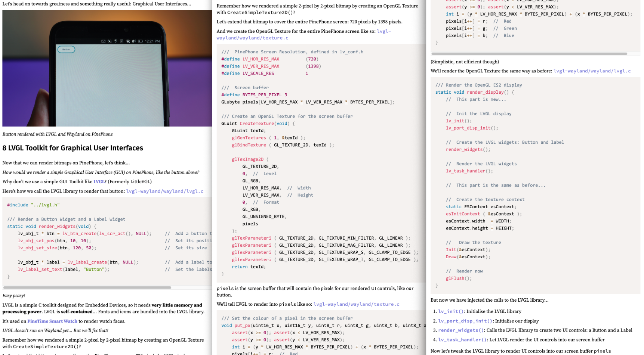
Task: Open texture.c link after "render into pixels like so"
Action: click(x=356, y=304)
